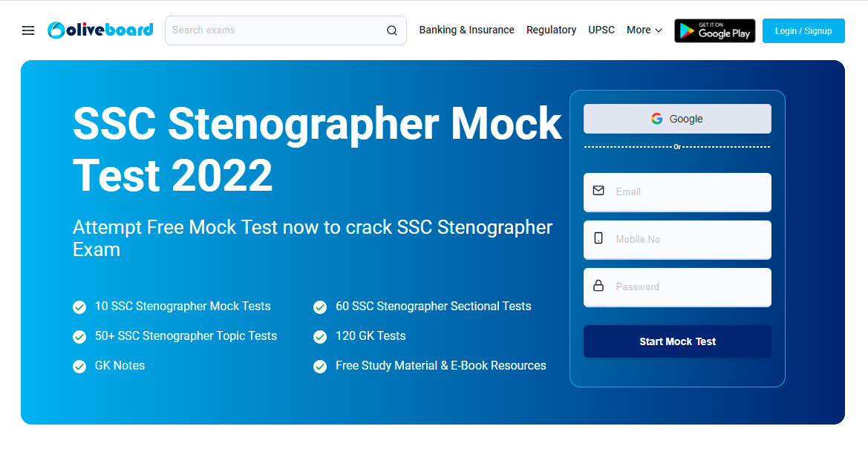
Task: Click the Google G logo icon
Action: [x=657, y=119]
